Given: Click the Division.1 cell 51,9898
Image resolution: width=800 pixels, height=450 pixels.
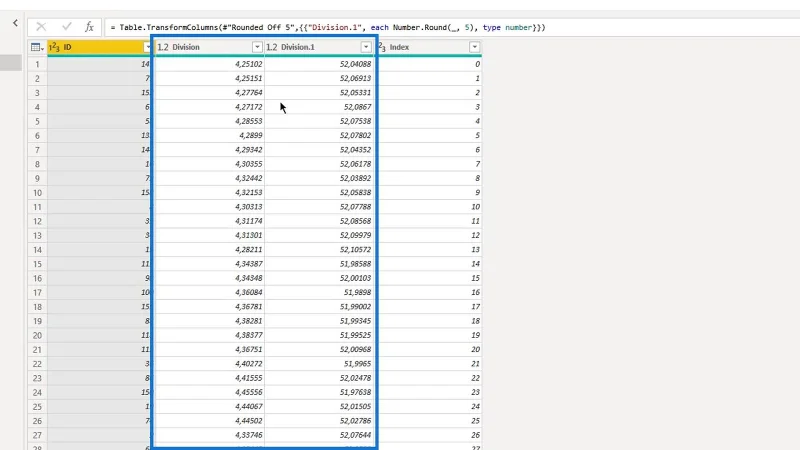Looking at the screenshot, I should click(x=319, y=292).
